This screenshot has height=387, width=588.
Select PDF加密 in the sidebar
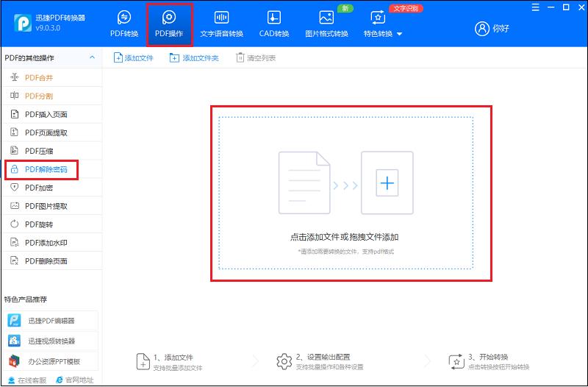click(51, 188)
